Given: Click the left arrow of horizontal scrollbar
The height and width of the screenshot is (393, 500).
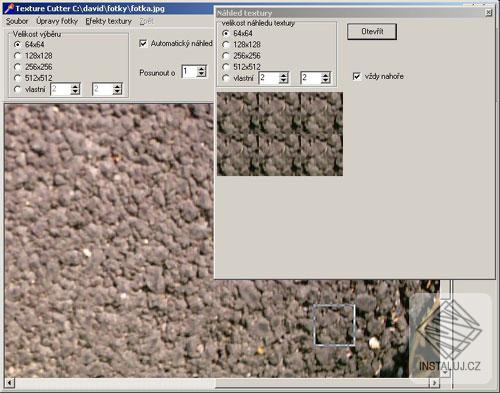Looking at the screenshot, I should point(9,383).
